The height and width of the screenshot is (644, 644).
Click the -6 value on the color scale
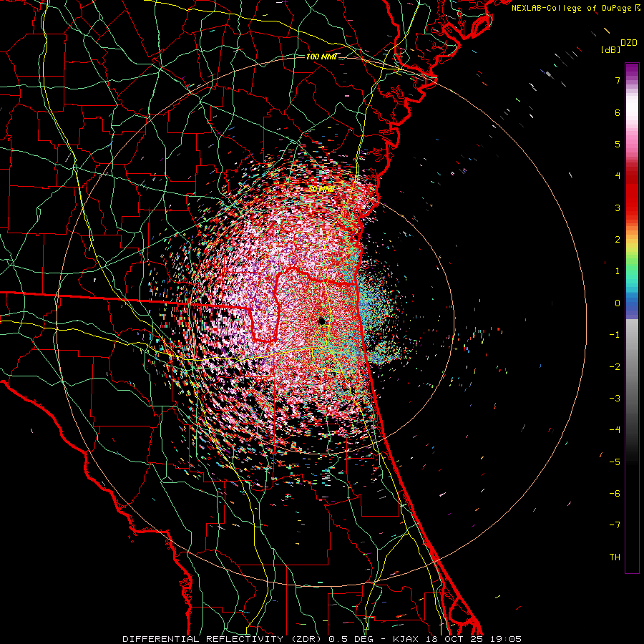(x=615, y=493)
